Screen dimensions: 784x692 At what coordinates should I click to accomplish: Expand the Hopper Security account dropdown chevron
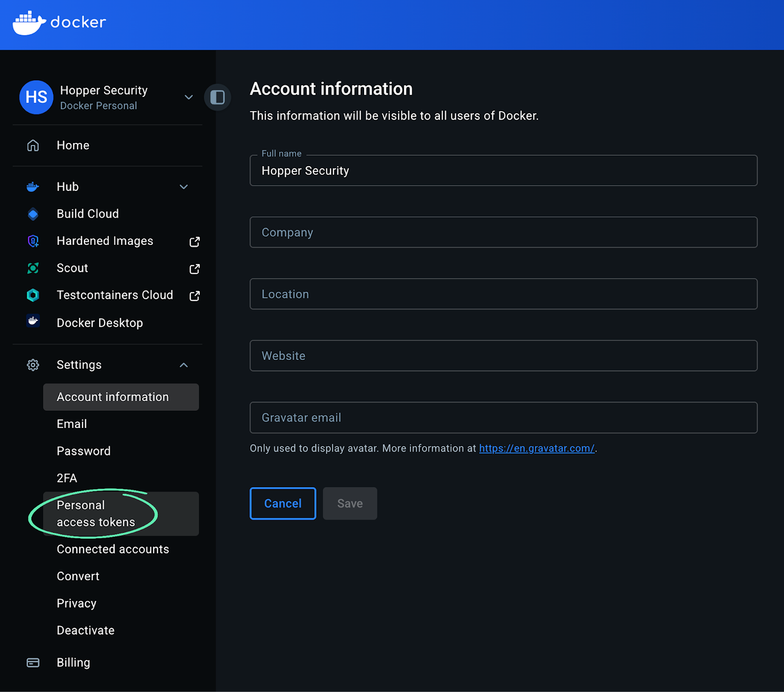pos(189,97)
